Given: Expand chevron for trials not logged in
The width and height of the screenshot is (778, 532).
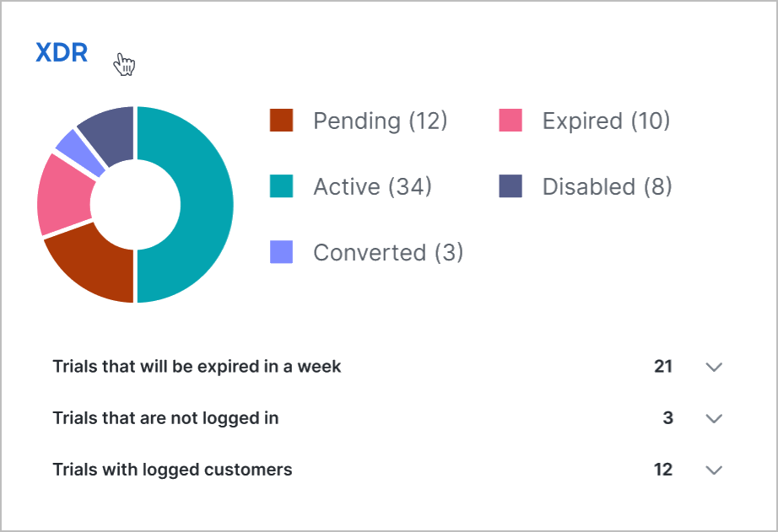Looking at the screenshot, I should click(x=714, y=418).
